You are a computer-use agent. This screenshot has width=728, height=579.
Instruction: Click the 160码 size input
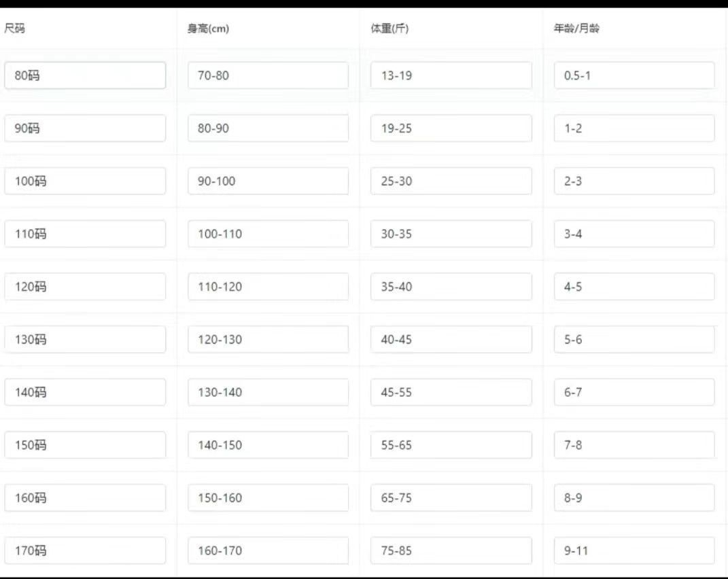pos(85,498)
